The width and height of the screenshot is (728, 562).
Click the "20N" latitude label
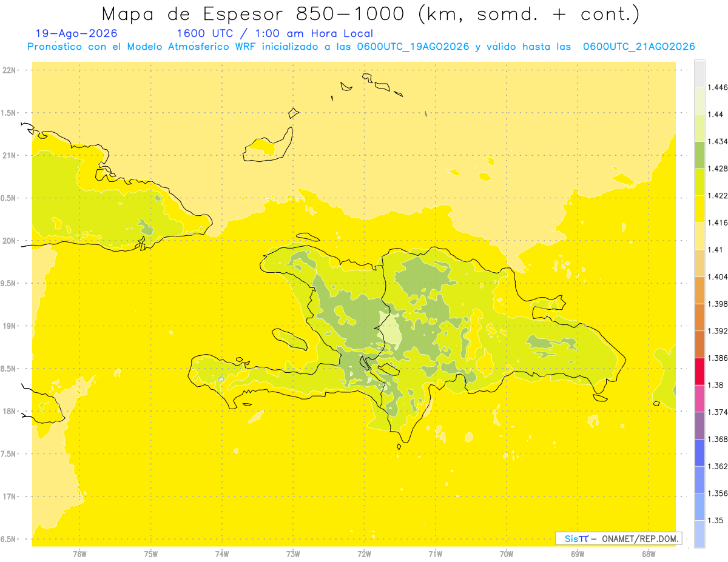pos(10,241)
